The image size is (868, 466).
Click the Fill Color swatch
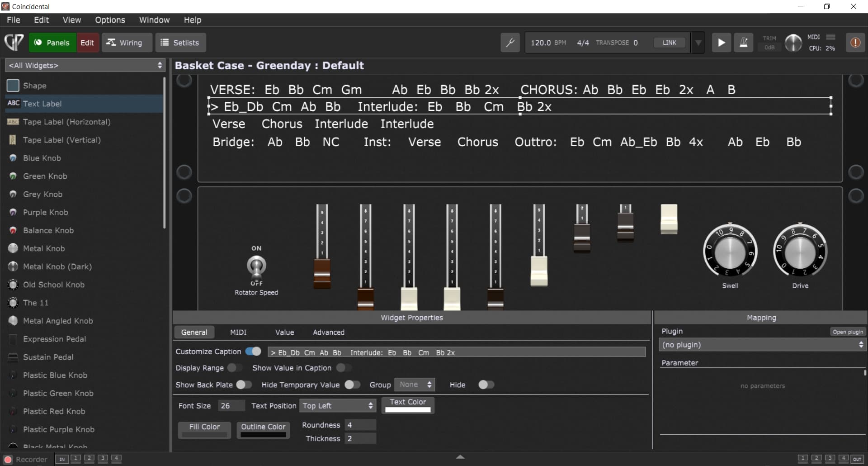pos(204,430)
